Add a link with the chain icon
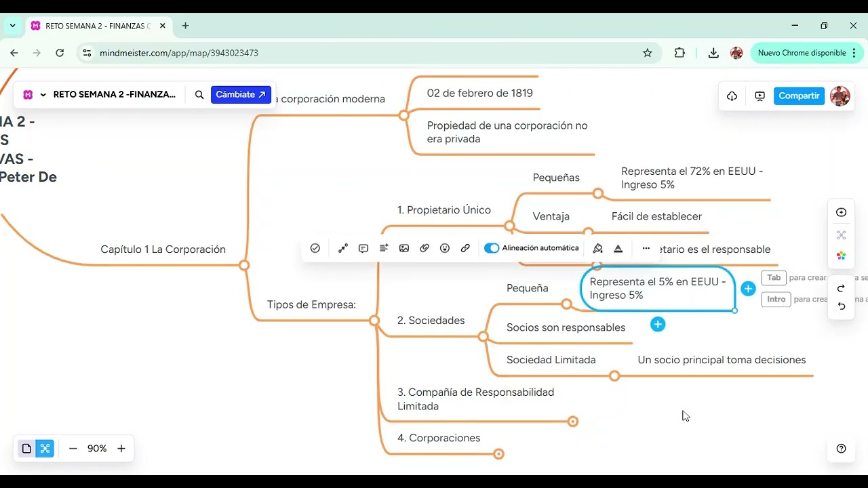Image resolution: width=868 pixels, height=488 pixels. [x=465, y=249]
